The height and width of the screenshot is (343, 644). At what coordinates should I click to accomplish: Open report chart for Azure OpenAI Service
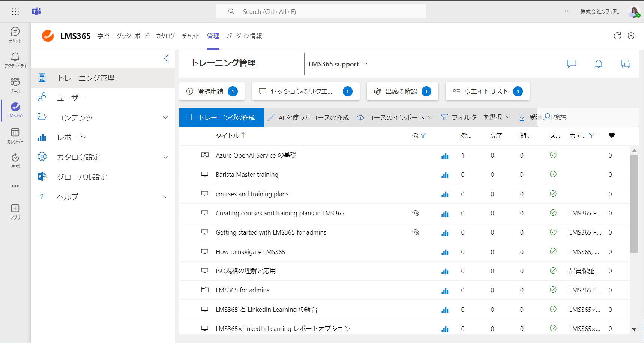coord(445,156)
